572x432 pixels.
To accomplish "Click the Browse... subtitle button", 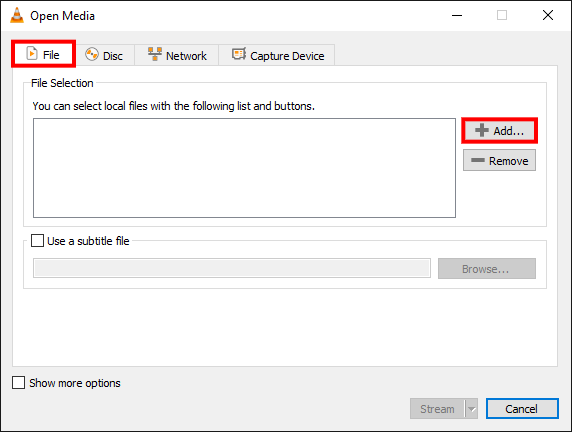I will click(x=487, y=269).
